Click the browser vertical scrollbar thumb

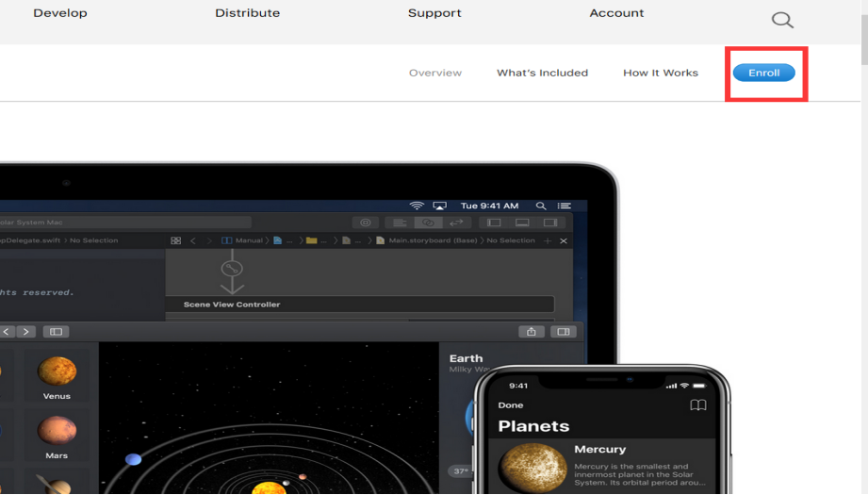[x=864, y=40]
